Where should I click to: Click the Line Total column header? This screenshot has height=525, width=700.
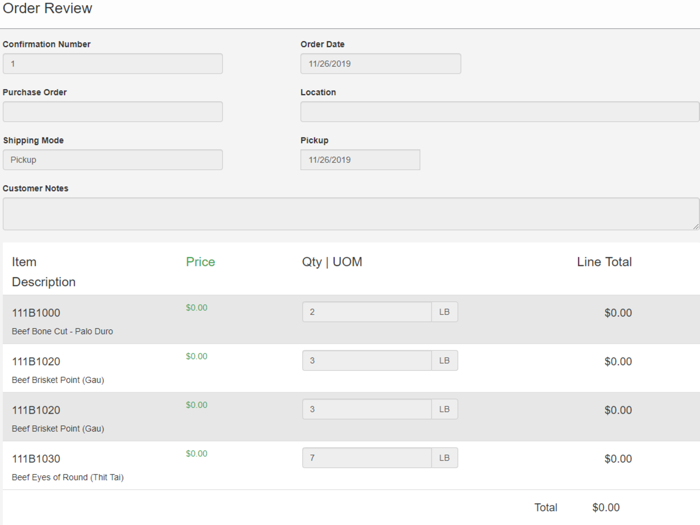point(604,262)
